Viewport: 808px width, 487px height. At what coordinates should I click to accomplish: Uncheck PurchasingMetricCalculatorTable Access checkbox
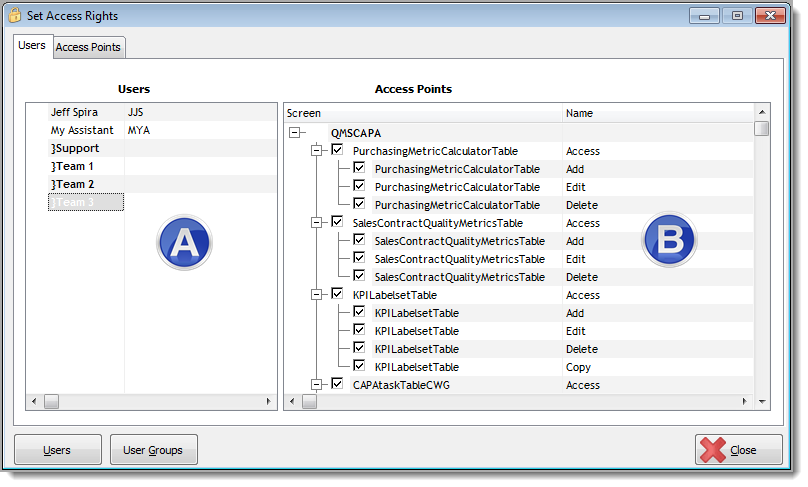(337, 150)
